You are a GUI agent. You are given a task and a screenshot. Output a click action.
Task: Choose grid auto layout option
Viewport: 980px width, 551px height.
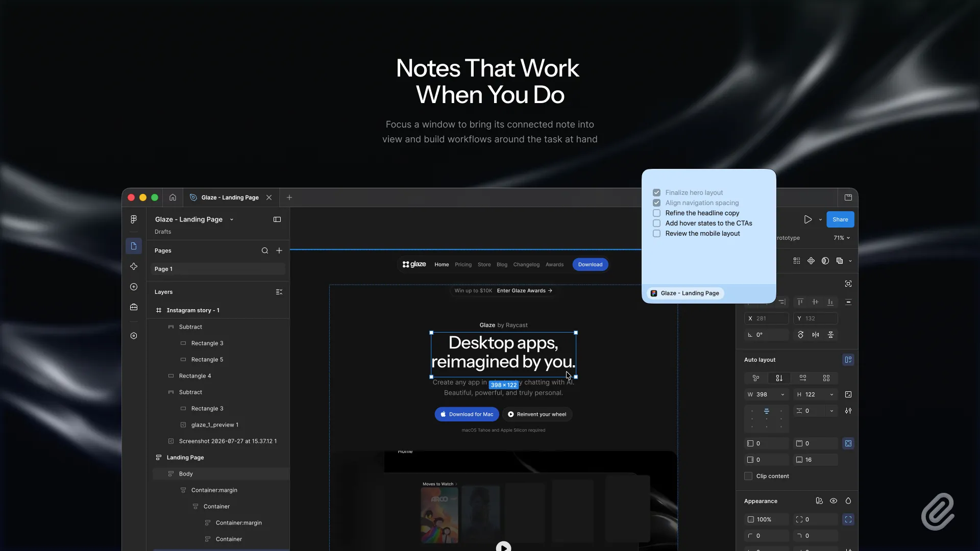pyautogui.click(x=826, y=378)
